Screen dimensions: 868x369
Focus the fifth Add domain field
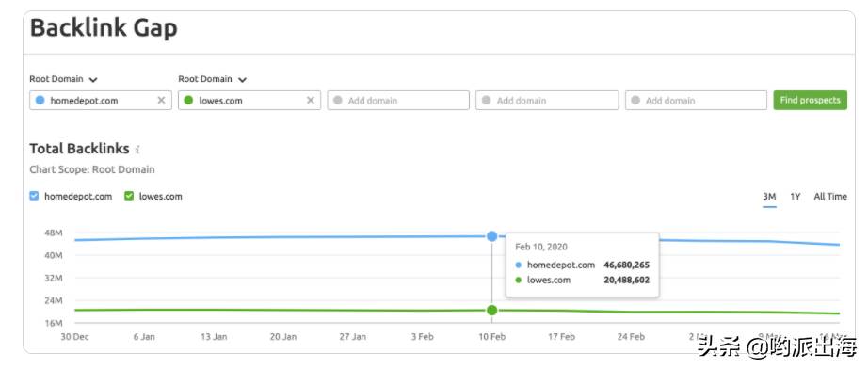point(697,100)
